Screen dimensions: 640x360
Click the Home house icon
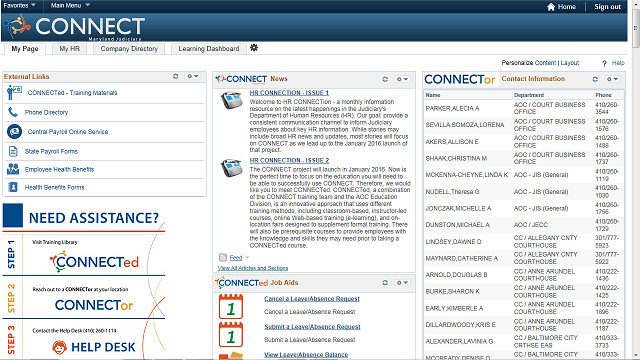[x=551, y=7]
